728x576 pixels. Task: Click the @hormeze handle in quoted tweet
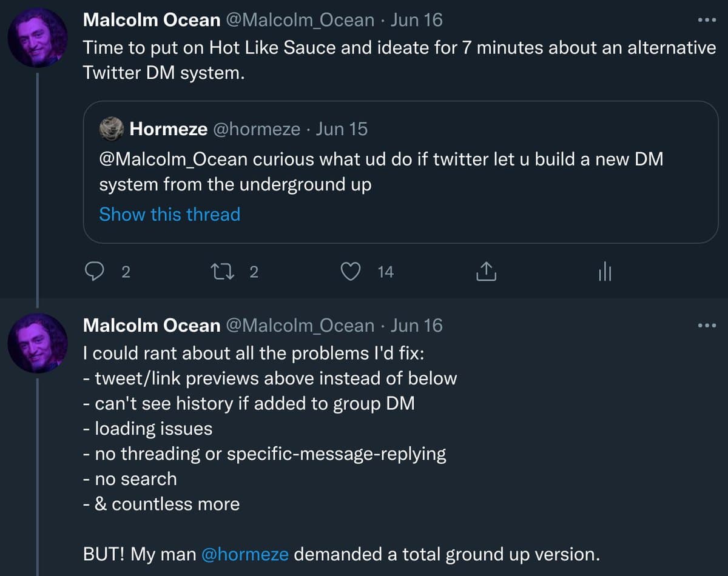tap(256, 129)
